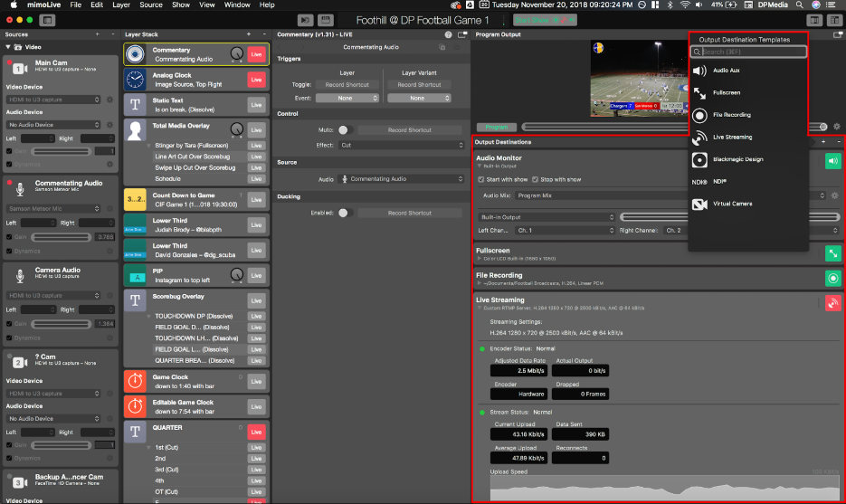Open the Layer menu in menu bar
This screenshot has width=846, height=504.
tap(120, 5)
